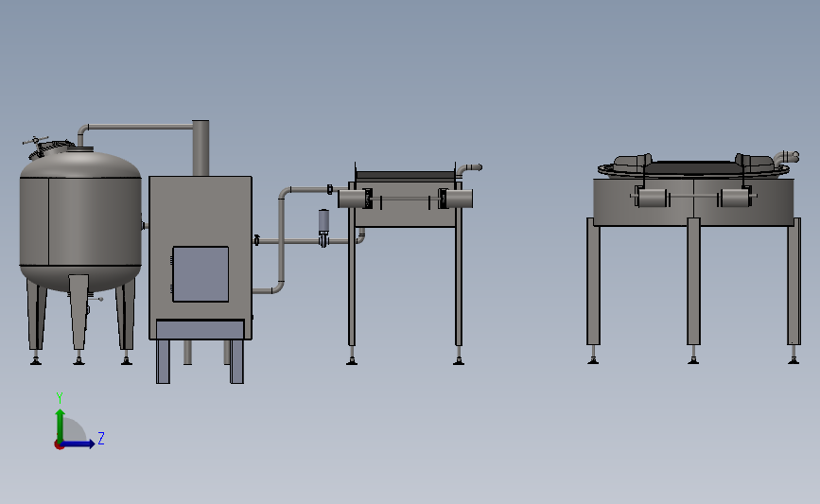Click the lower drawer panel of the cabinet
820x504 pixels.
coord(201,329)
